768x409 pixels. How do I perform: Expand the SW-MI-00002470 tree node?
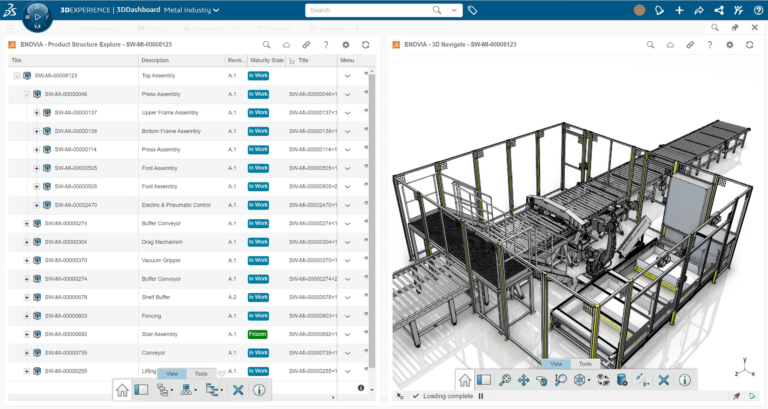(x=36, y=205)
